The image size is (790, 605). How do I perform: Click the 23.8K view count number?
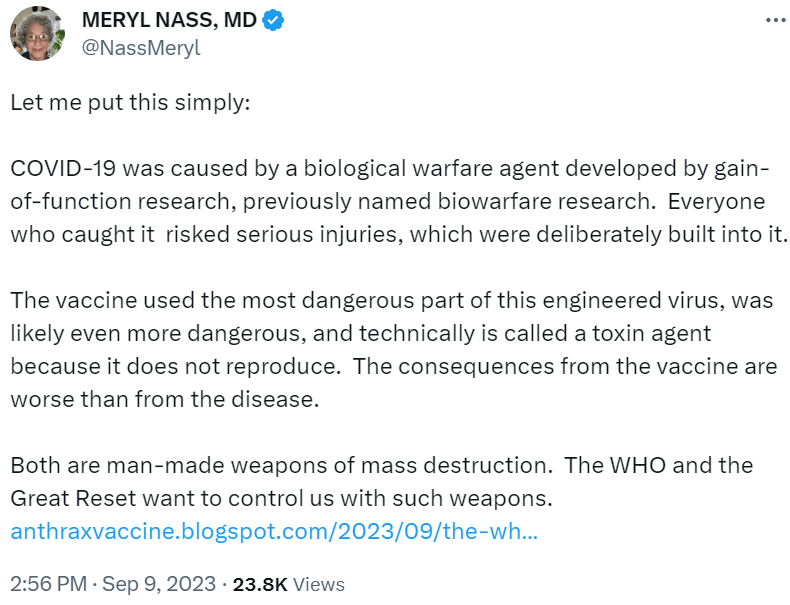pos(260,584)
